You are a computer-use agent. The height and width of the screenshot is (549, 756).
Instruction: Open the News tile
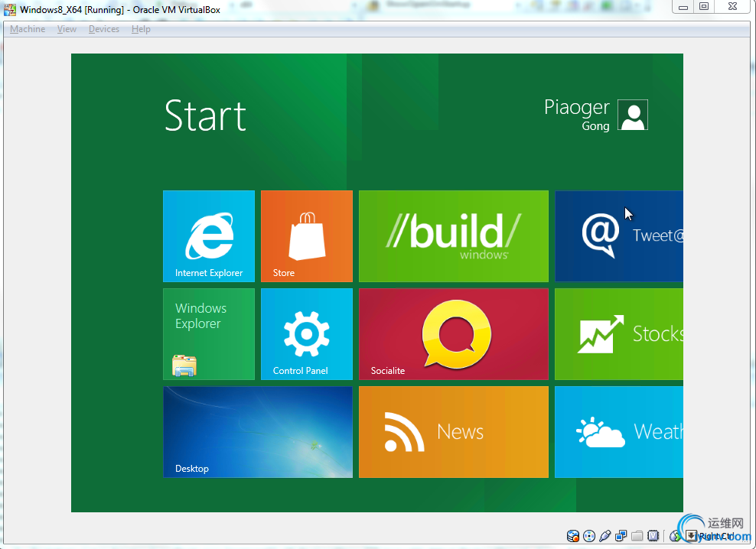tap(454, 432)
